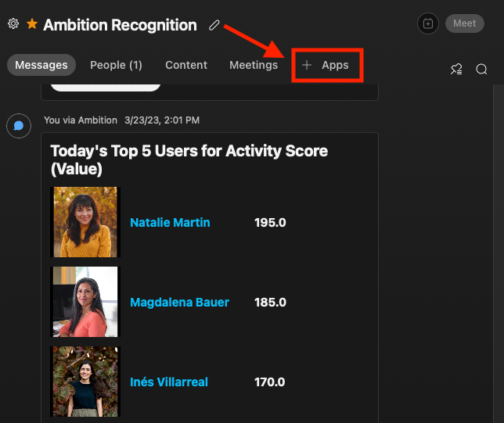This screenshot has width=504, height=423.
Task: Start a meeting with Meet button
Action: point(464,23)
